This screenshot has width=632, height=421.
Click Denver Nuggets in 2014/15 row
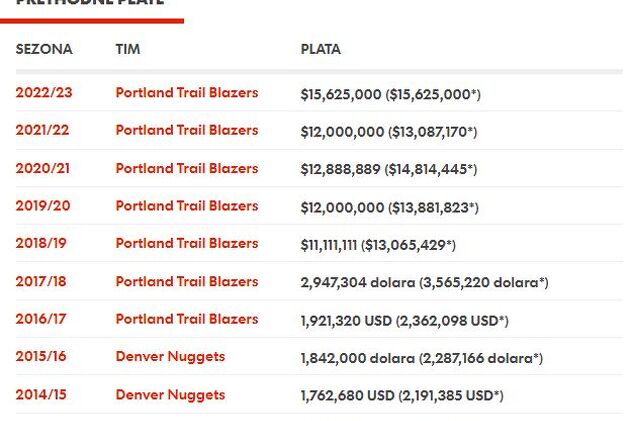click(170, 395)
